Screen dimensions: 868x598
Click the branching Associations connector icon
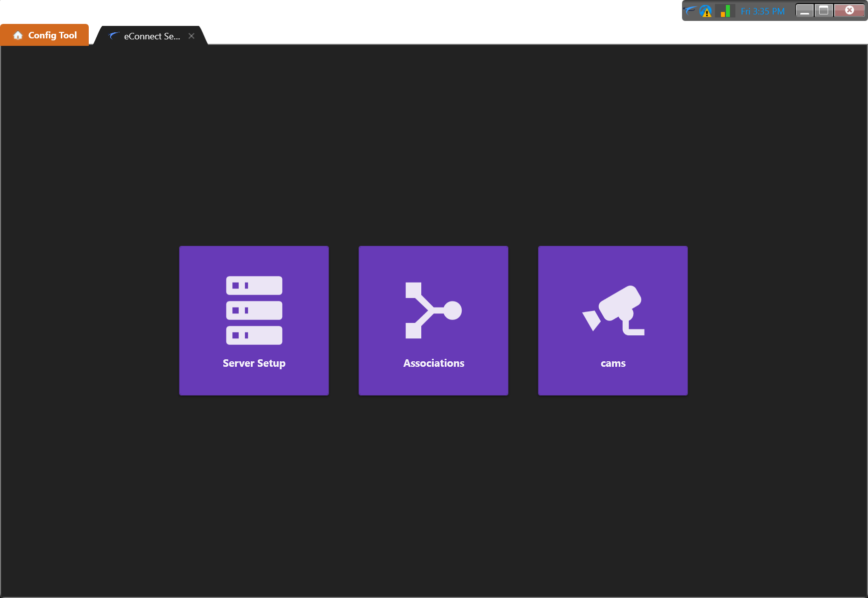click(x=433, y=310)
